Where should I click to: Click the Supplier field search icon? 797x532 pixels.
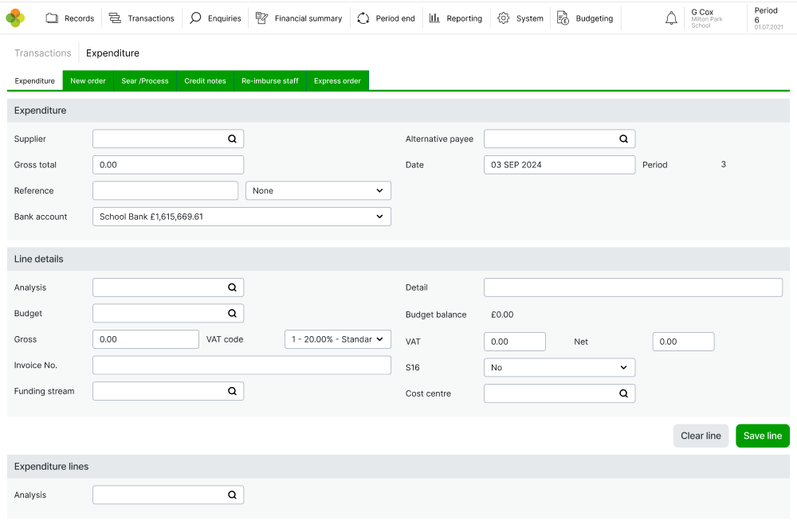pos(232,139)
